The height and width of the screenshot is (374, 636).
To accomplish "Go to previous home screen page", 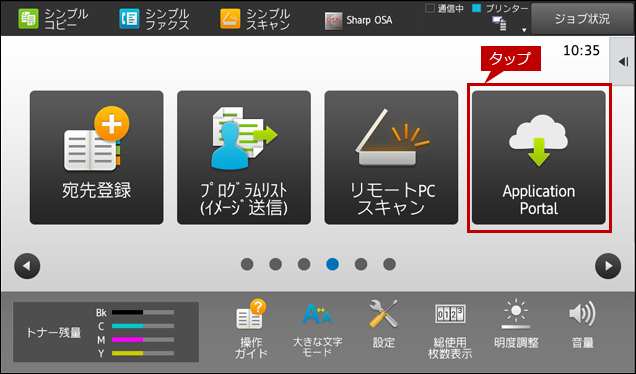I will 27,266.
